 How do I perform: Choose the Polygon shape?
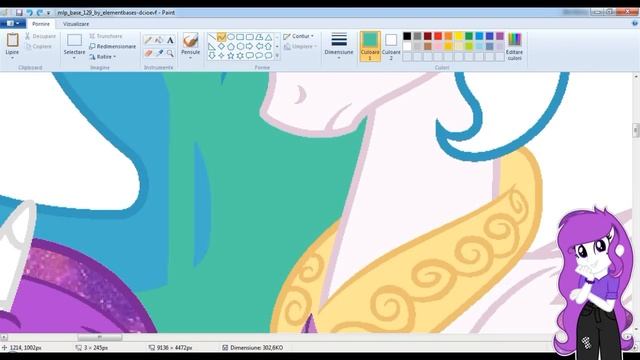tap(259, 38)
